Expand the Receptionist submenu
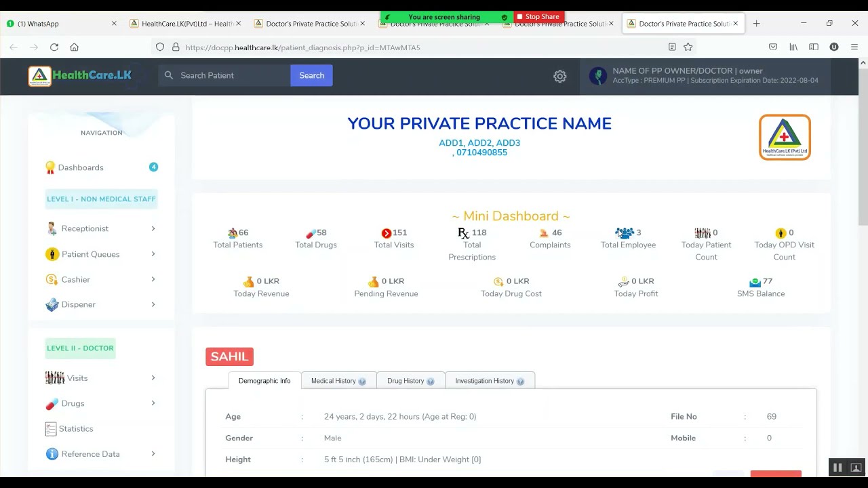 tap(153, 228)
